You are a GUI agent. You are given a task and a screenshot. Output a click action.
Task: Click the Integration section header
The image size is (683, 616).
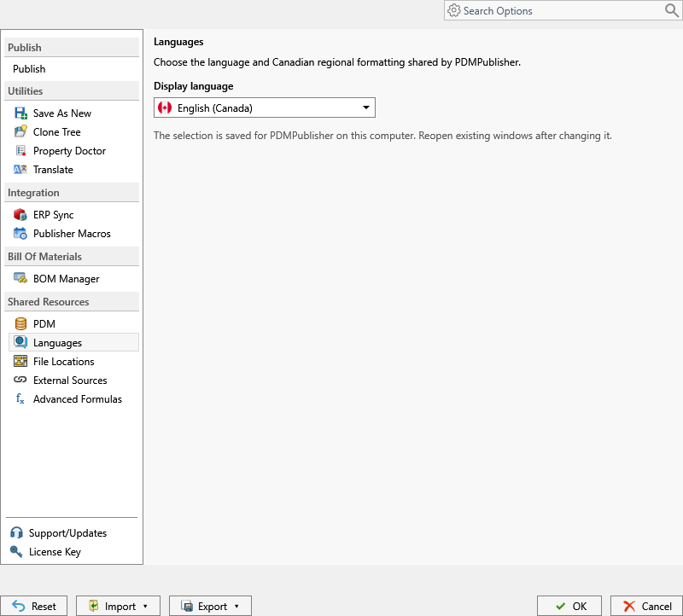tap(72, 193)
